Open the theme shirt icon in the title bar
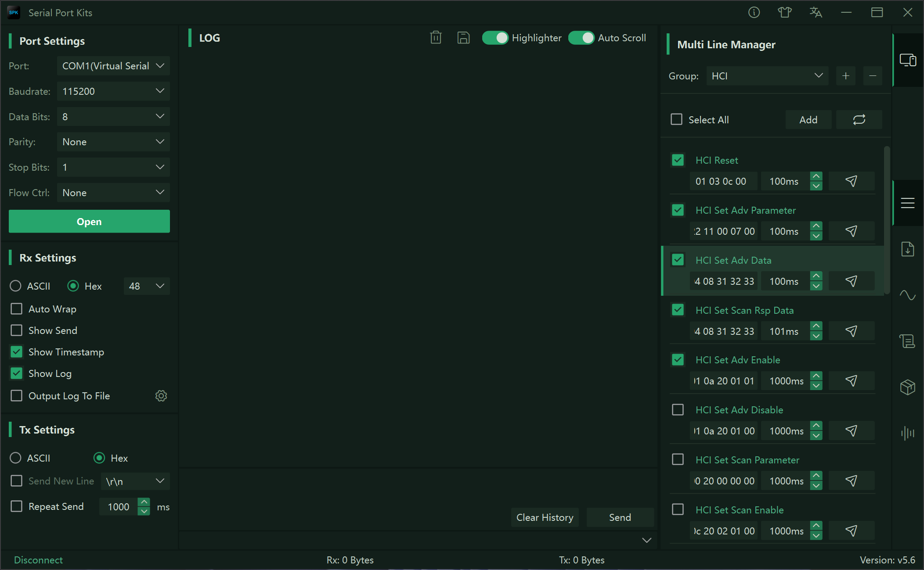 click(785, 12)
